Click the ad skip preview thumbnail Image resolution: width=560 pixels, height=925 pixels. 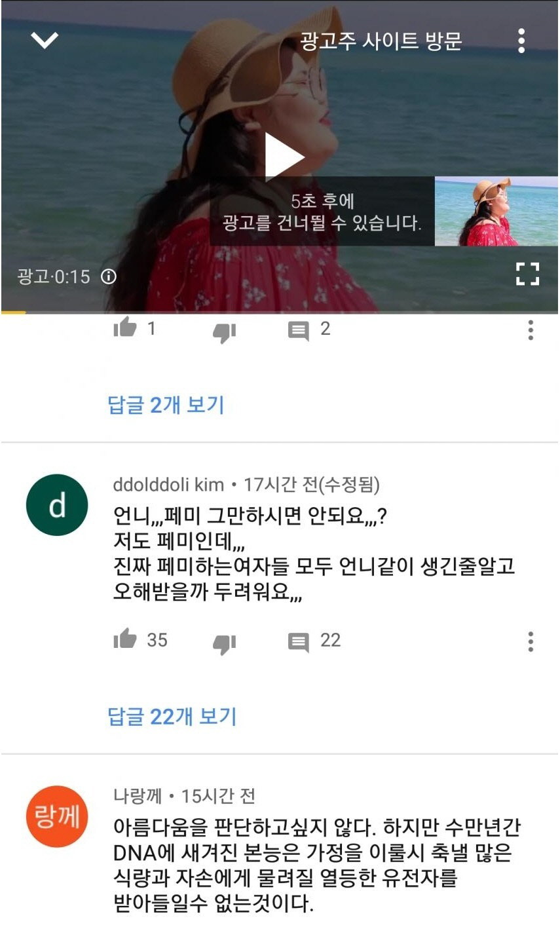(x=496, y=212)
